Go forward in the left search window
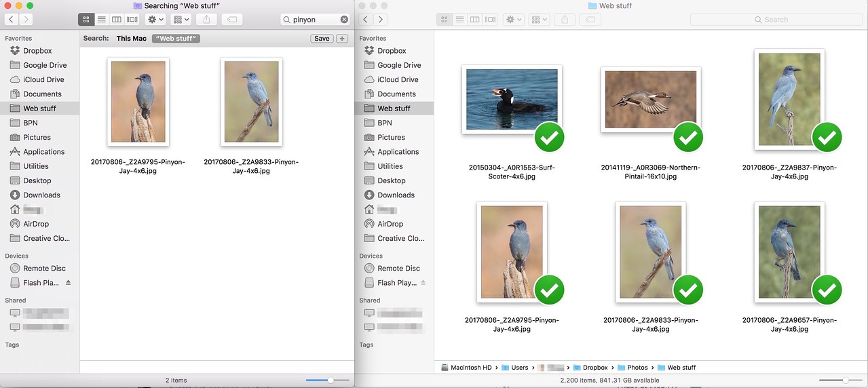The height and width of the screenshot is (388, 868). coord(27,20)
